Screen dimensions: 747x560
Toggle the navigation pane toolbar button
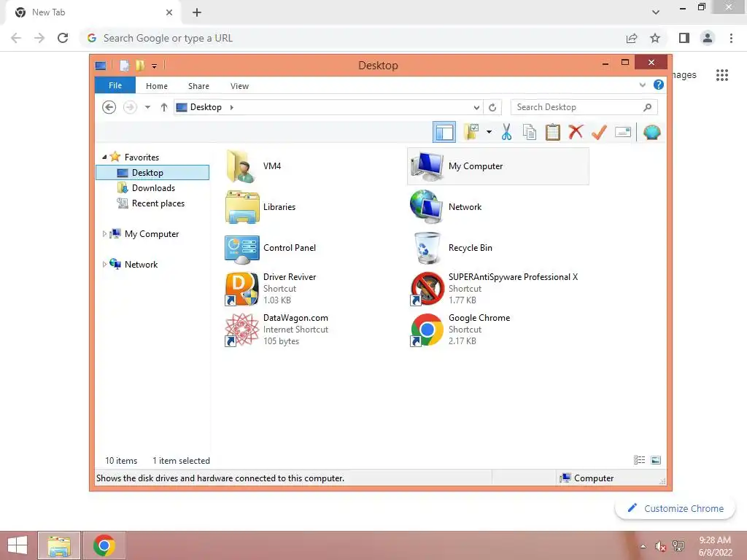tap(444, 132)
